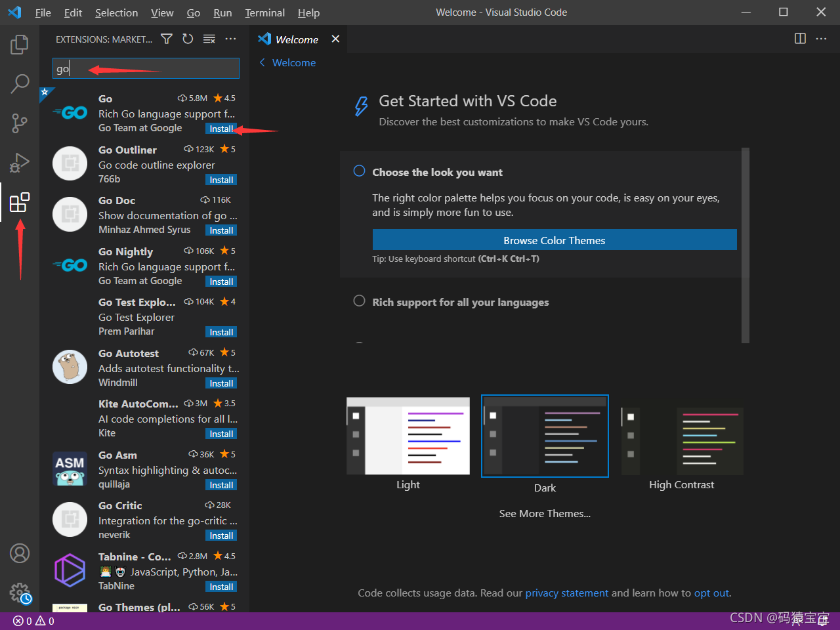Go back using the Welcome chevron link
840x630 pixels.
287,62
